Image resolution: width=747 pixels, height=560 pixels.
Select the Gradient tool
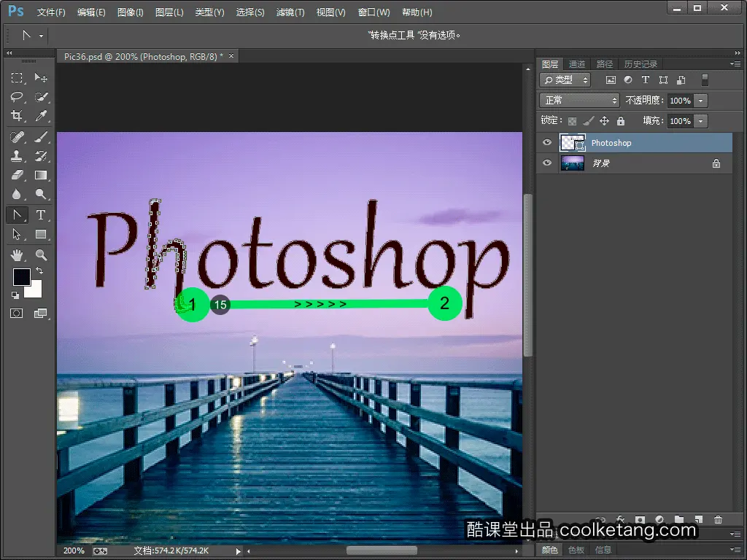pos(41,175)
